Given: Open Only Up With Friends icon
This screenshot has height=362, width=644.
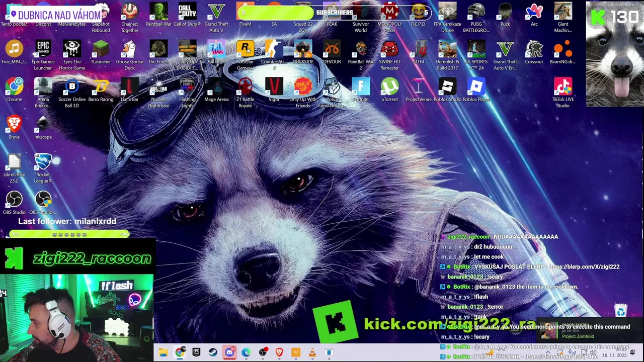Looking at the screenshot, I should (x=303, y=93).
